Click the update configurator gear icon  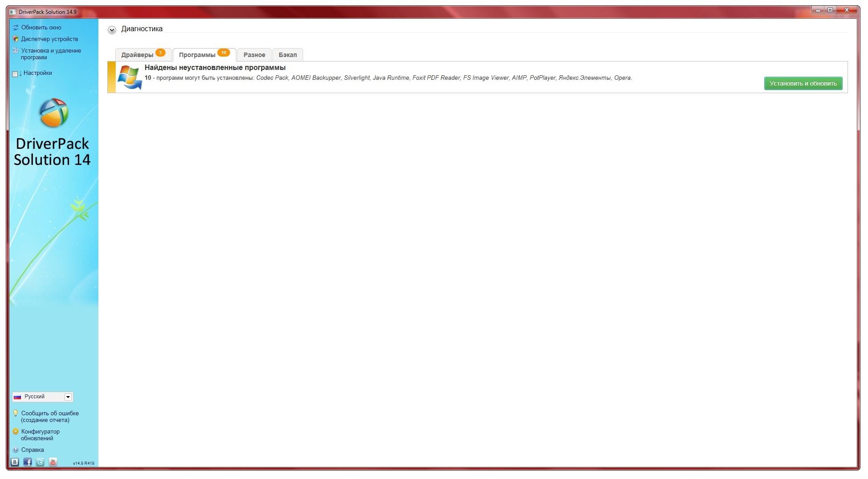pos(16,432)
